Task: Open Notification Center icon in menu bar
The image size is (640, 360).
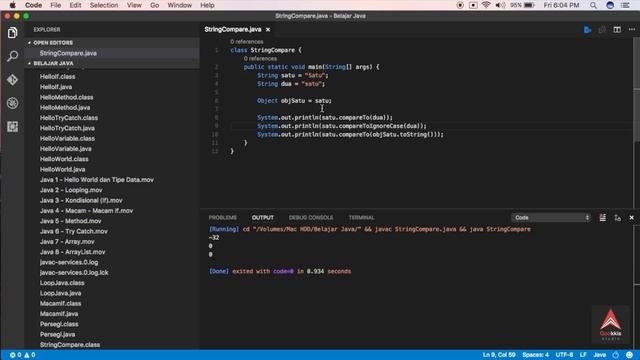Action: point(625,5)
